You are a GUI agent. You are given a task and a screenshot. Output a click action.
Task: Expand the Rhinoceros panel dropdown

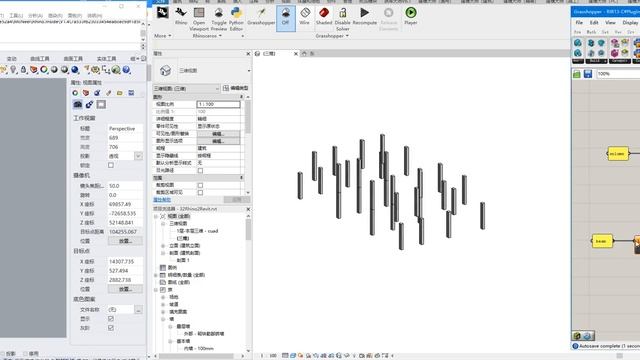207,36
